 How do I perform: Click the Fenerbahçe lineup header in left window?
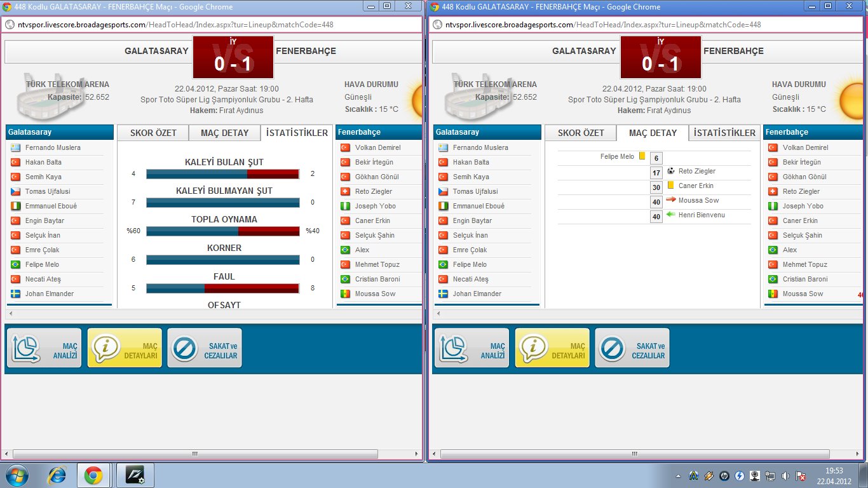pyautogui.click(x=379, y=132)
